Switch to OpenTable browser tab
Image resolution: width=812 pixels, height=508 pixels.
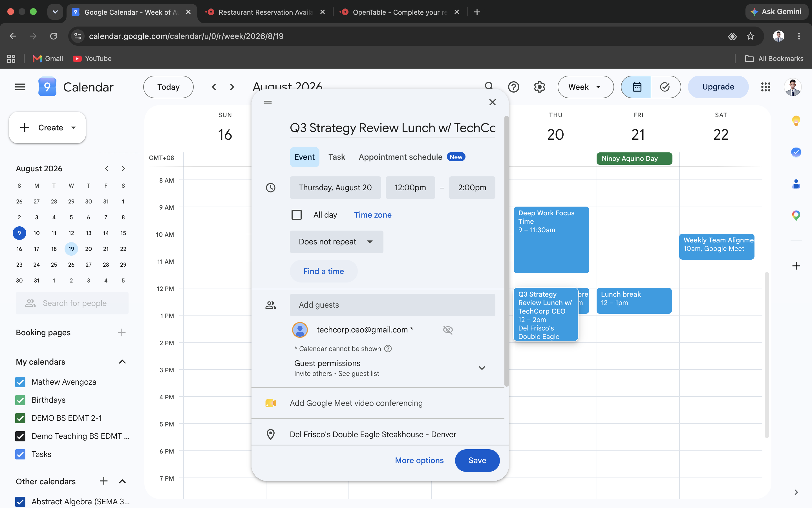(399, 12)
